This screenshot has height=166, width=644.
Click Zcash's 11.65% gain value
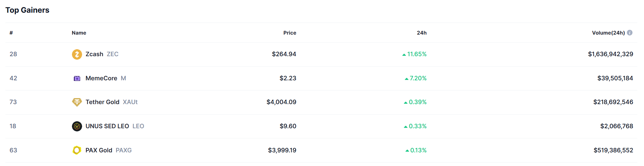(416, 54)
